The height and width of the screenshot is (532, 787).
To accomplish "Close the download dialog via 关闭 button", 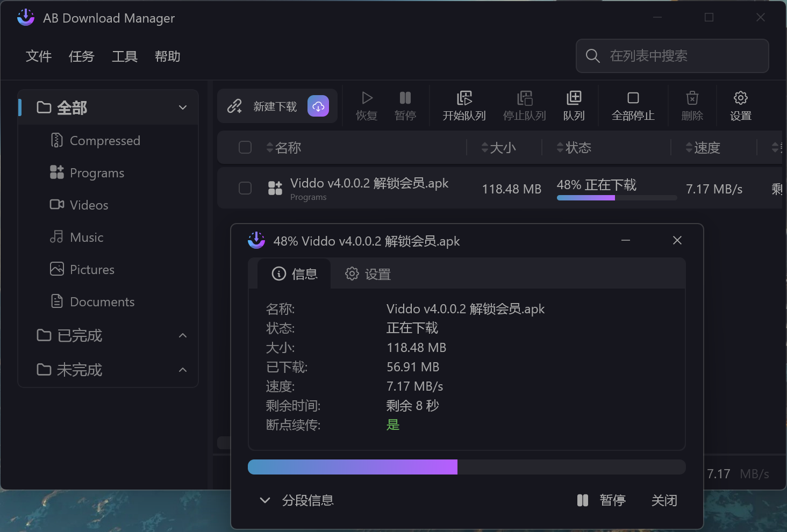I will pos(664,500).
